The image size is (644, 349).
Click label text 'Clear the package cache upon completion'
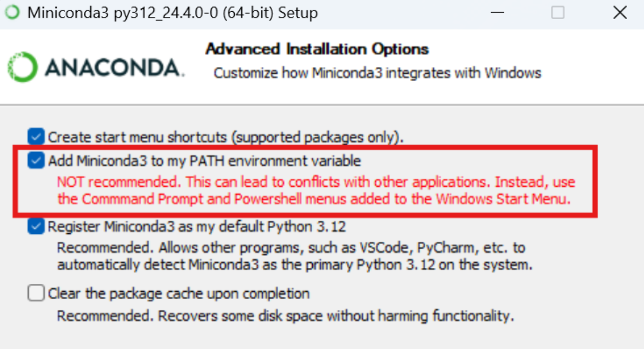[x=179, y=293]
